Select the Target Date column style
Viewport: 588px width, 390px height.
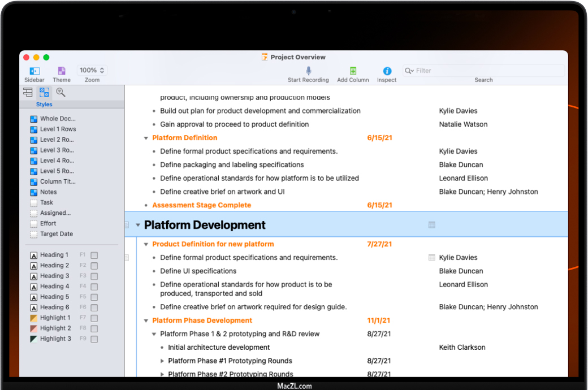(x=56, y=234)
